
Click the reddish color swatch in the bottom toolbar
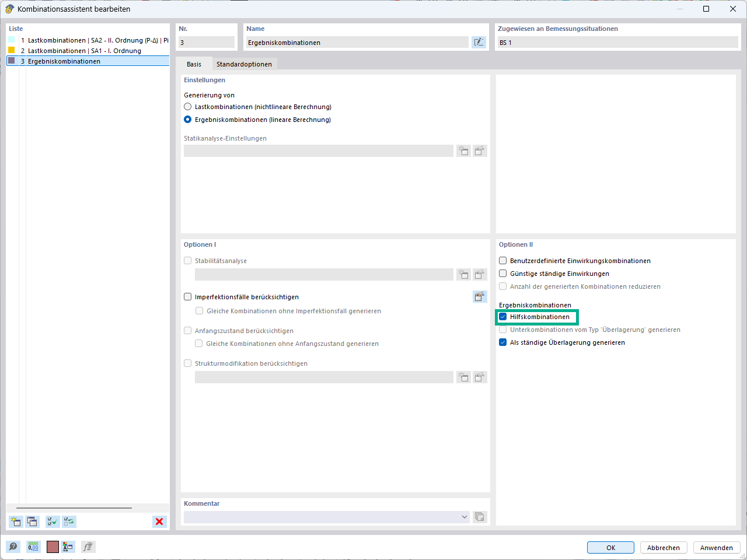pyautogui.click(x=53, y=547)
